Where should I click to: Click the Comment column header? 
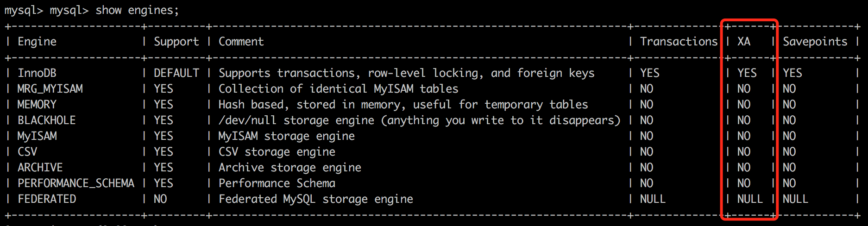pos(241,42)
